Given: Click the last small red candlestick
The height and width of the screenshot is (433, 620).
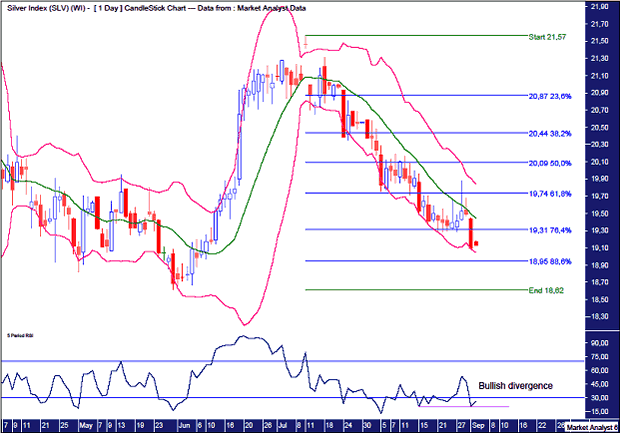Looking at the screenshot, I should 476,243.
